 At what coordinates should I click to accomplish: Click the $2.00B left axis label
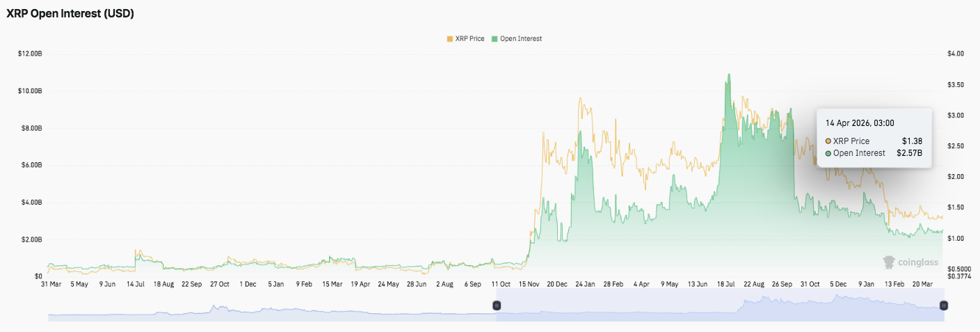33,239
